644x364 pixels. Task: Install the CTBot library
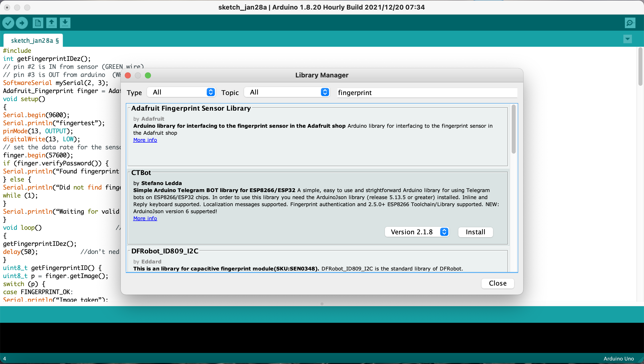475,232
